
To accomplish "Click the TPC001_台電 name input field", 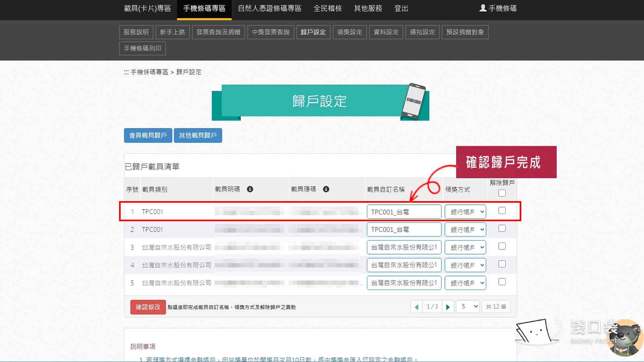I will (x=403, y=211).
